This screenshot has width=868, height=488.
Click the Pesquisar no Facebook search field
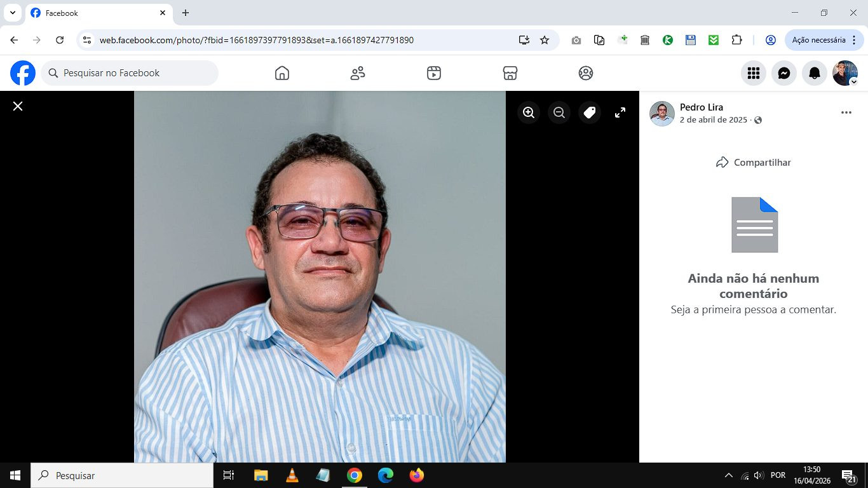point(130,73)
